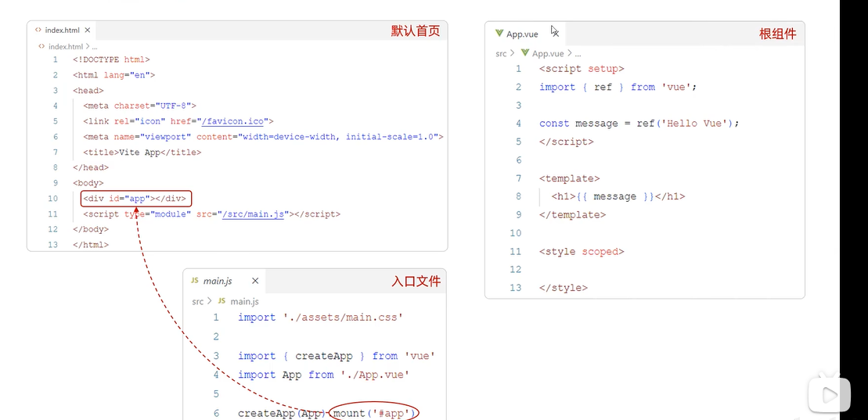Screen dimensions: 868x420
Task: Click the <h1>{{ message }}</h1> line
Action: tap(618, 196)
